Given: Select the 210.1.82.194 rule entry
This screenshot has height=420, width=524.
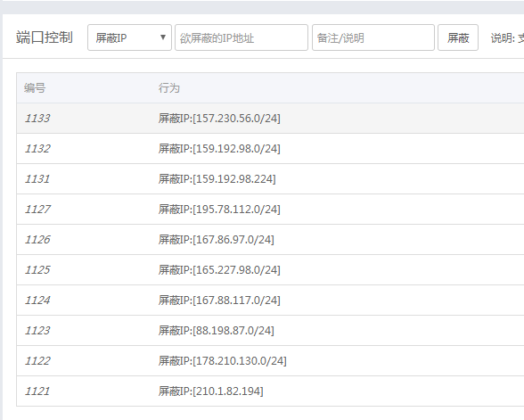Looking at the screenshot, I should click(x=211, y=391).
